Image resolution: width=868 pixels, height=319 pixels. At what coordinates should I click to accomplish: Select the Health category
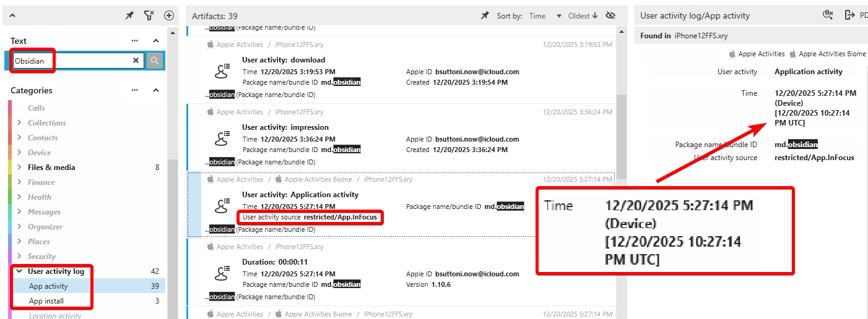coord(40,197)
